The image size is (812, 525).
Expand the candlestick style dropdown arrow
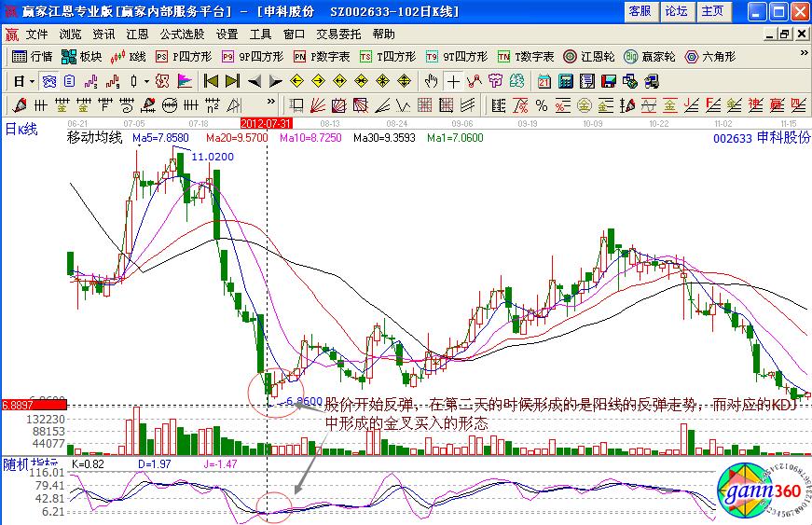146,80
